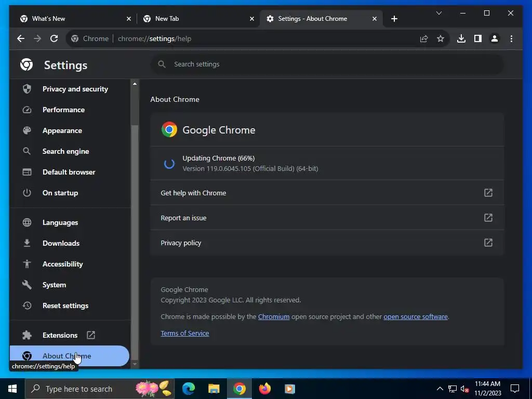This screenshot has width=532, height=399.
Task: Go to Languages settings
Action: coord(70,222)
